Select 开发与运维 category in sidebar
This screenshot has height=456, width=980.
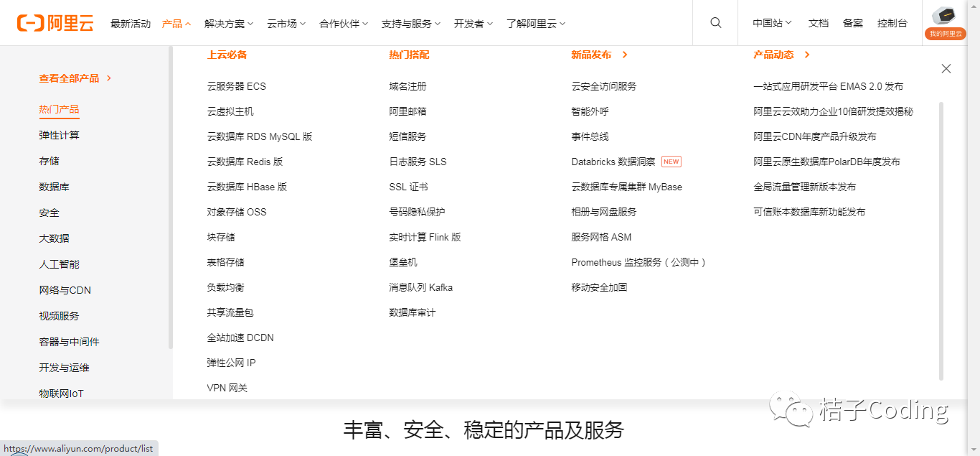tap(64, 368)
